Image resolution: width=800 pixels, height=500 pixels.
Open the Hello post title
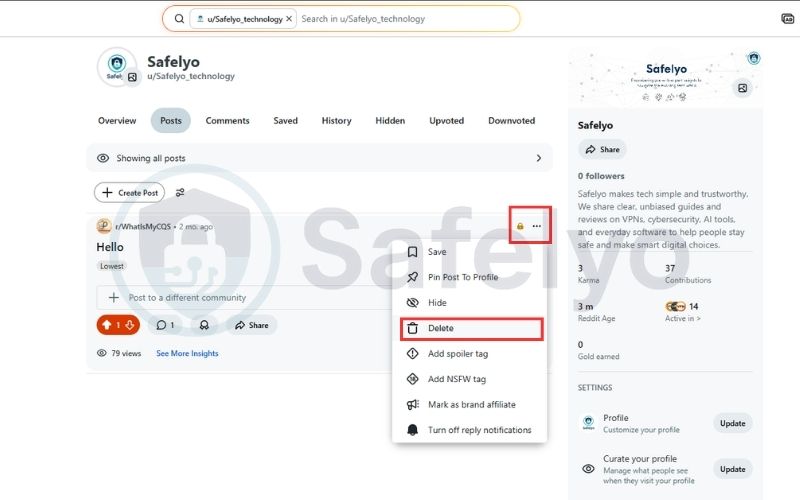click(x=110, y=247)
